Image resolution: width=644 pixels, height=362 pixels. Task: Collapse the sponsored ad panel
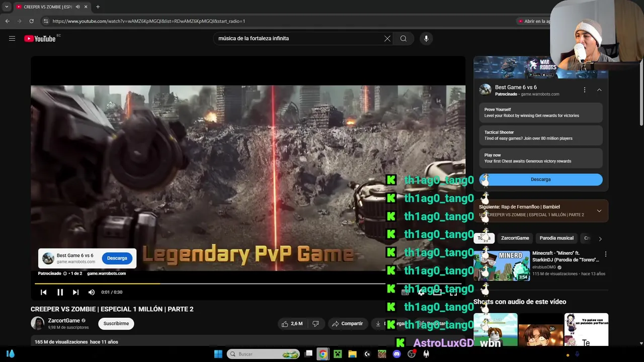tap(599, 90)
